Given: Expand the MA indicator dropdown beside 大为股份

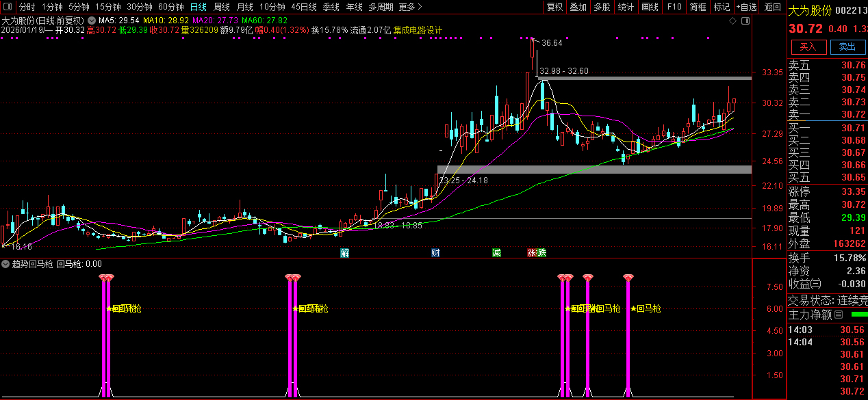Looking at the screenshot, I should tap(92, 21).
